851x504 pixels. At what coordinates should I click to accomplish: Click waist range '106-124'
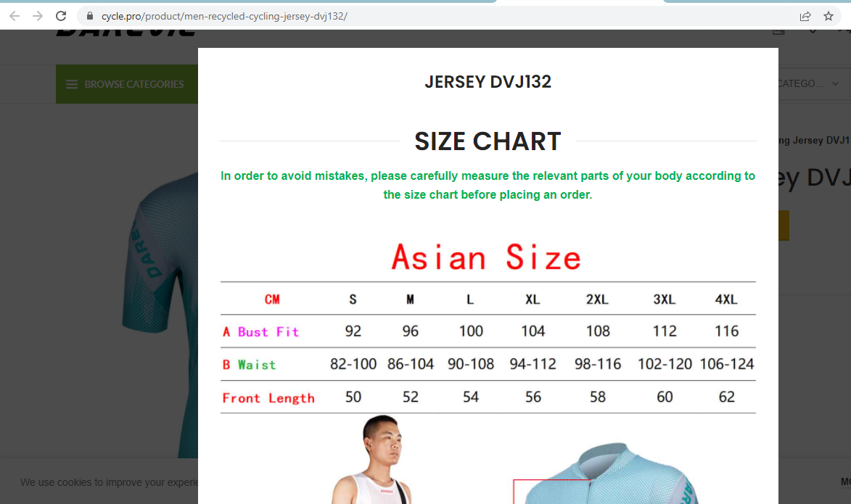(x=727, y=364)
